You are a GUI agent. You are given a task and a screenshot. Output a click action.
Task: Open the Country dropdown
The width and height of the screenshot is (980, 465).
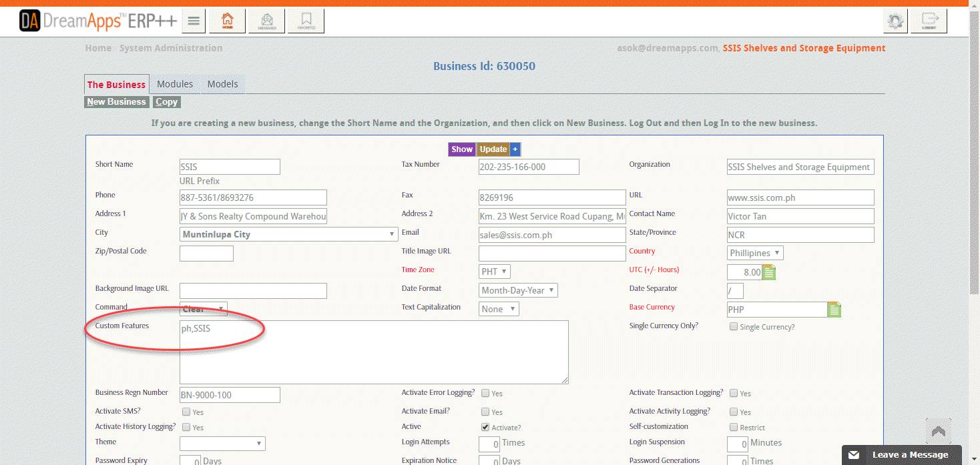coord(755,254)
